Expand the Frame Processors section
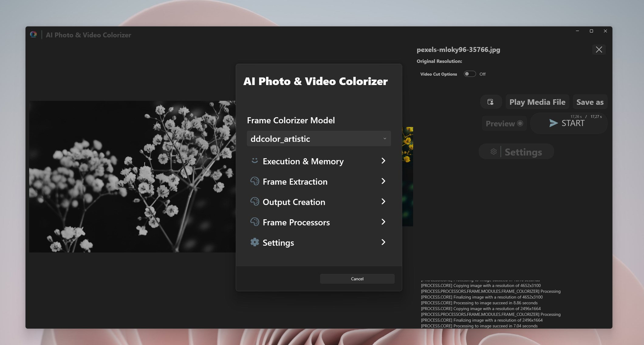Viewport: 644px width, 345px height. 319,222
